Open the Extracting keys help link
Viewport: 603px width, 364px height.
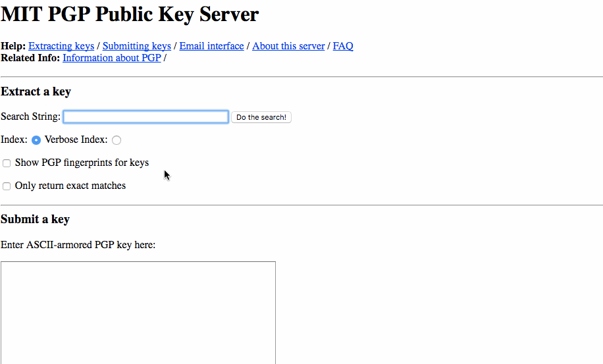[x=61, y=46]
